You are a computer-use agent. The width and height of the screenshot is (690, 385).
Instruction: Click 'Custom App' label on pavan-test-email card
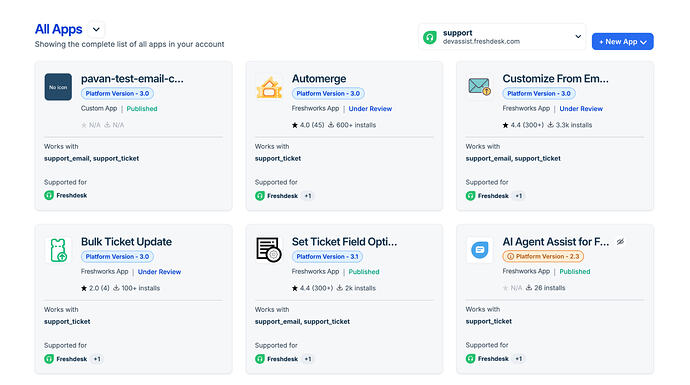pos(99,108)
